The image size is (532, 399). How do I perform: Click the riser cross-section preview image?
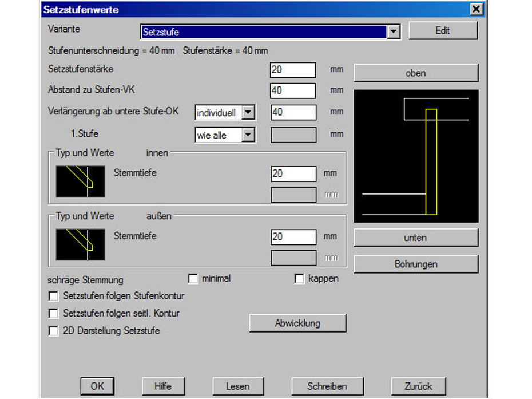[416, 156]
